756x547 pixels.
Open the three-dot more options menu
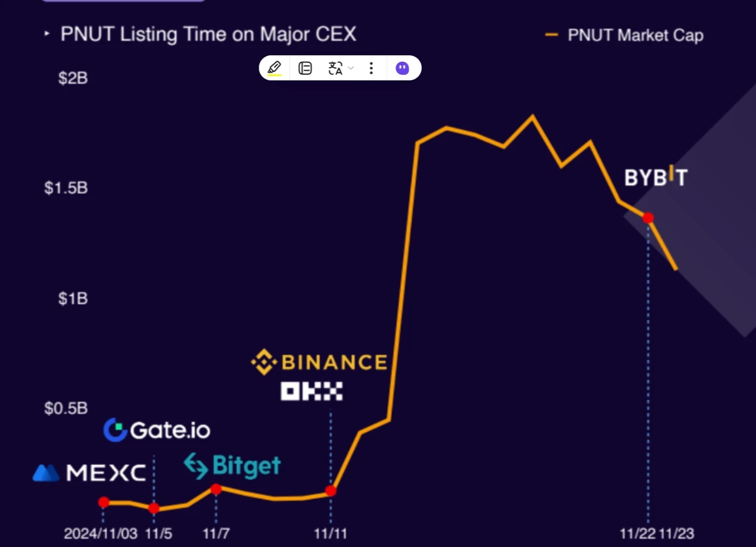pyautogui.click(x=371, y=68)
